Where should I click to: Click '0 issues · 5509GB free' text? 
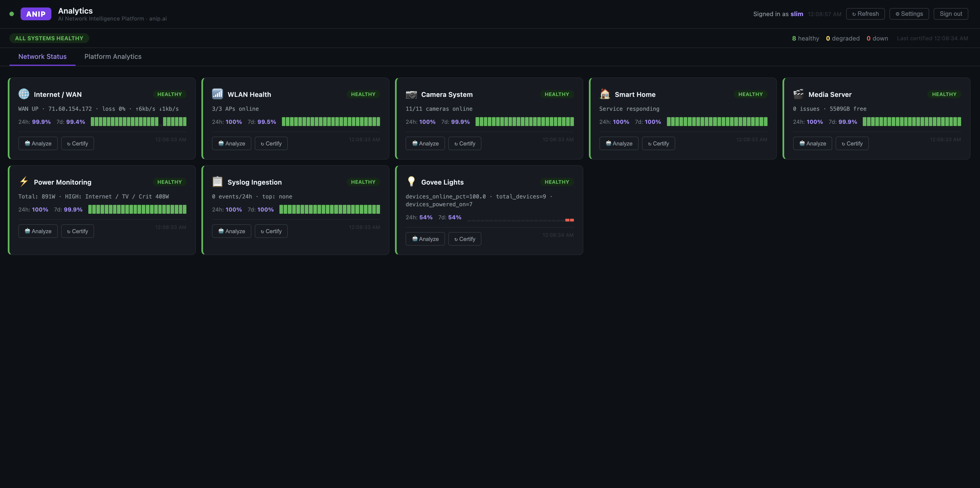click(x=830, y=109)
